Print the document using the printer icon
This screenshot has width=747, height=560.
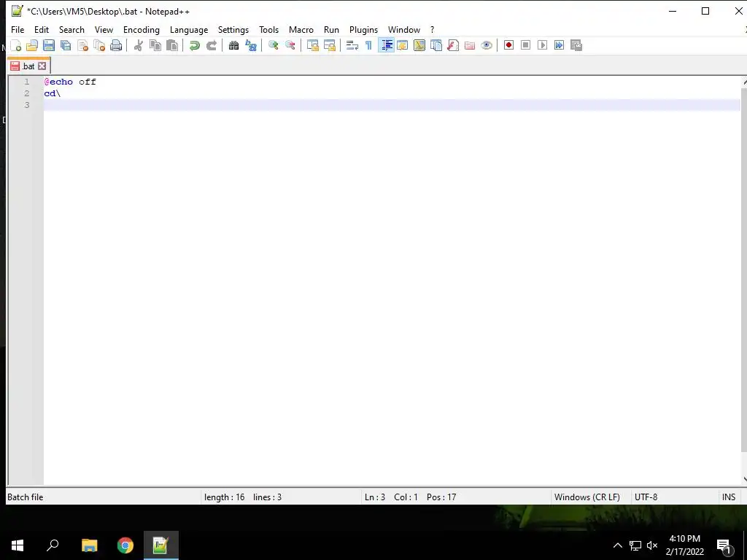point(116,45)
